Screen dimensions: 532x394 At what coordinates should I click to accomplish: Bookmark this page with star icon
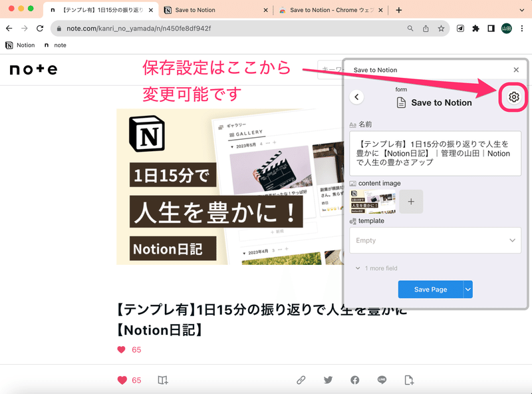(x=441, y=29)
